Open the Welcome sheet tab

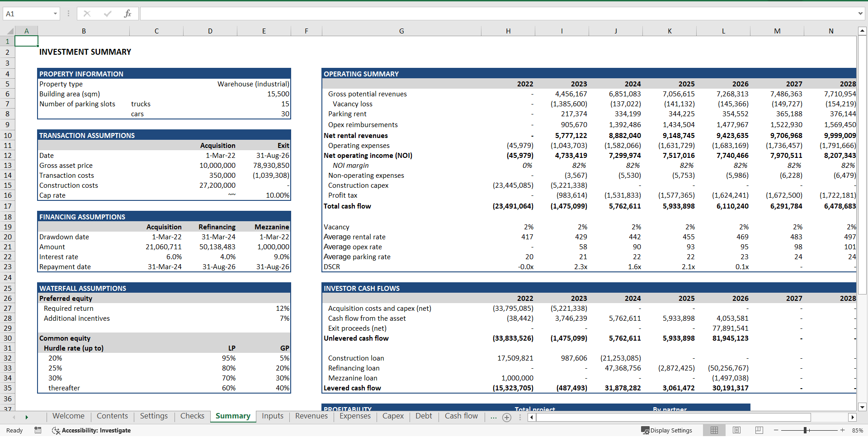click(68, 416)
